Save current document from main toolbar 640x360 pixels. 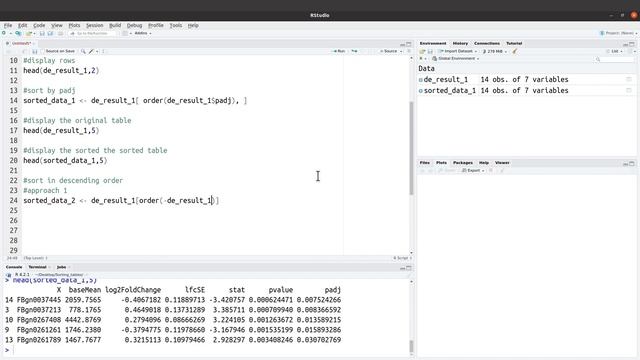pyautogui.click(x=42, y=33)
